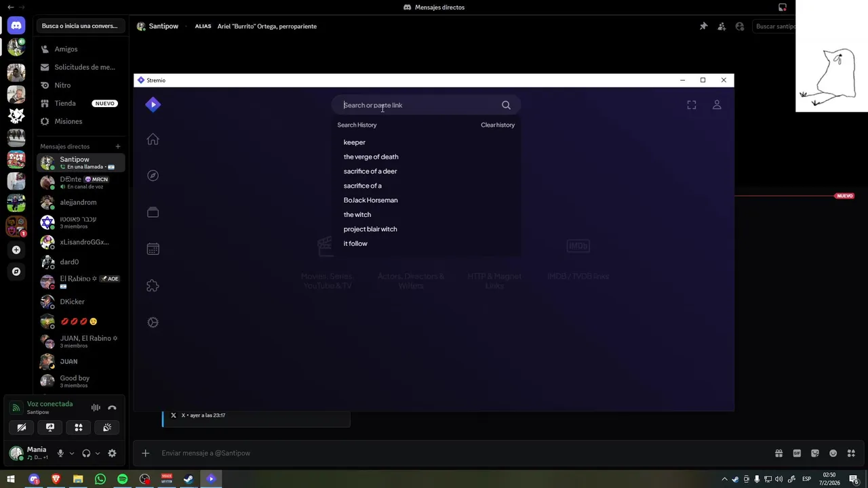Open the alejjandrom direct message

point(81,202)
